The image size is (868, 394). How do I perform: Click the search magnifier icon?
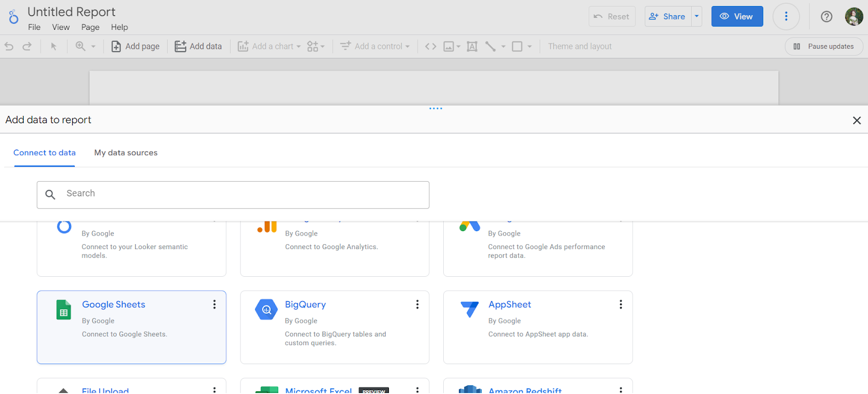(50, 194)
